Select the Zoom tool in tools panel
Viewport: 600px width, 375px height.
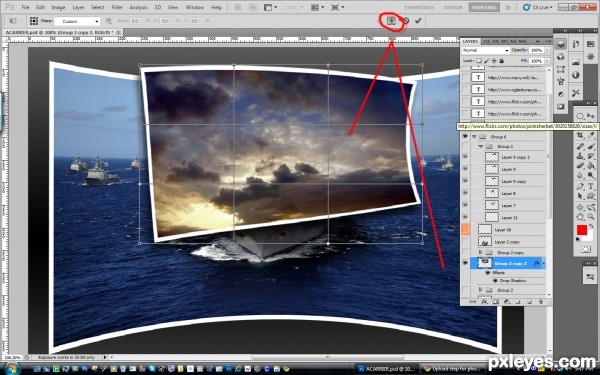click(x=591, y=217)
